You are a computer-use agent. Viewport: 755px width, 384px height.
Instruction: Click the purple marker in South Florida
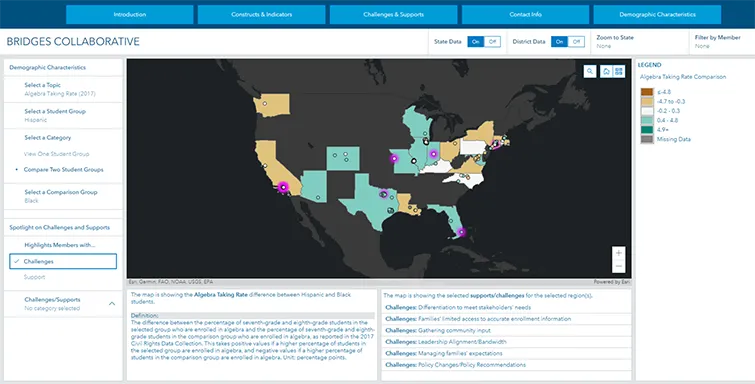[461, 232]
